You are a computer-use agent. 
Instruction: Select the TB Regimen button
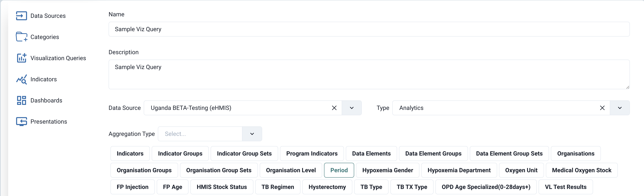point(278,187)
